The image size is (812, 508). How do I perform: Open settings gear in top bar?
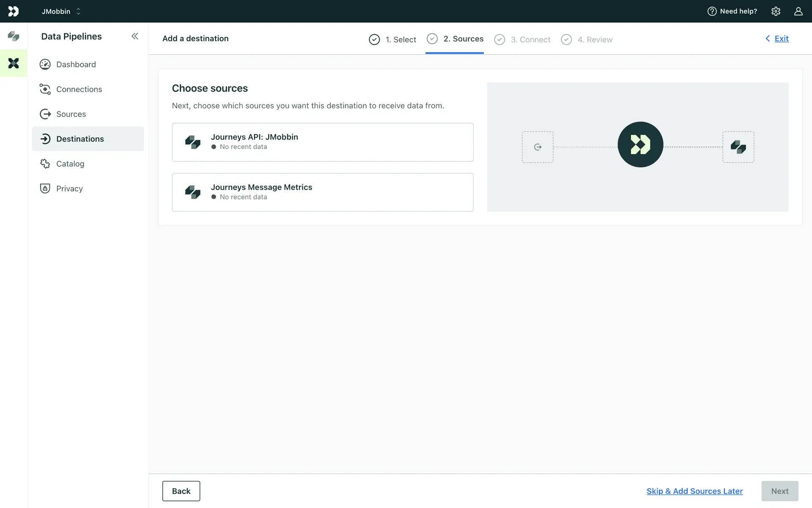(776, 11)
